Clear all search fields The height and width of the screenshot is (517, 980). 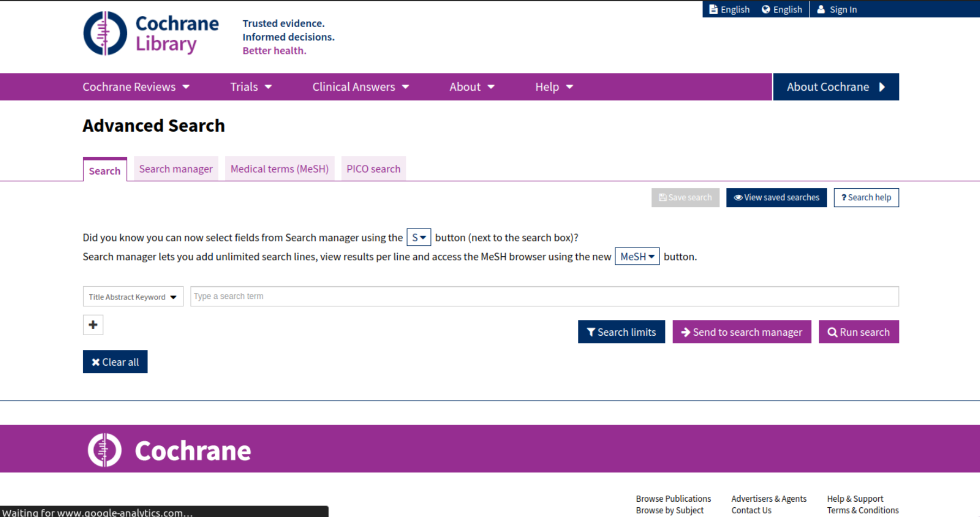[x=115, y=362]
